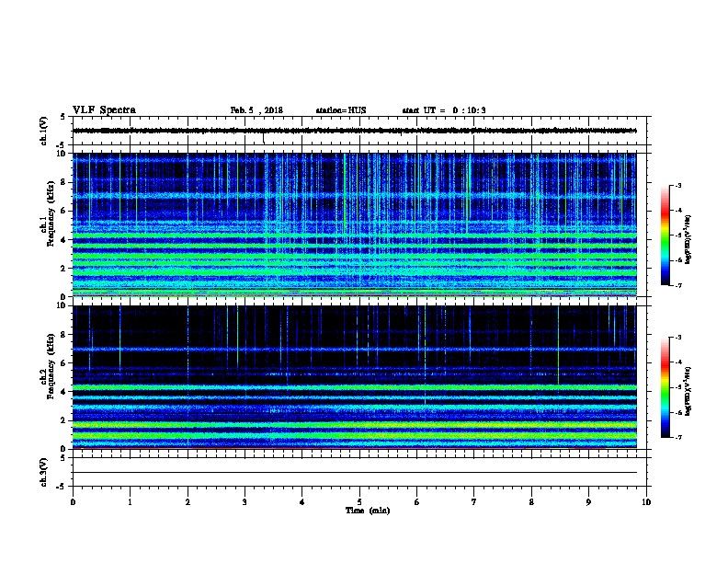The image size is (728, 563).
Task: Click the "8" frequency tick of ch.2 spectrogram
Action: tap(63, 335)
